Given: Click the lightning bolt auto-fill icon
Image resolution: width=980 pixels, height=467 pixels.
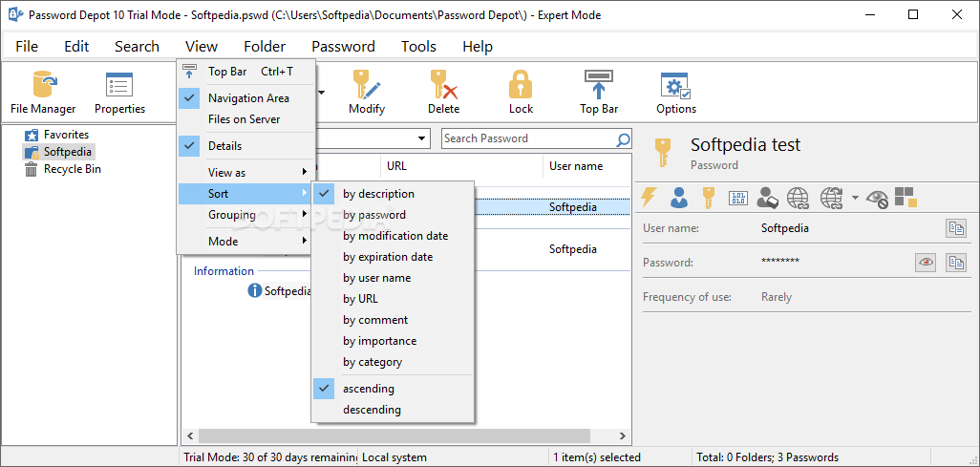Looking at the screenshot, I should click(650, 198).
